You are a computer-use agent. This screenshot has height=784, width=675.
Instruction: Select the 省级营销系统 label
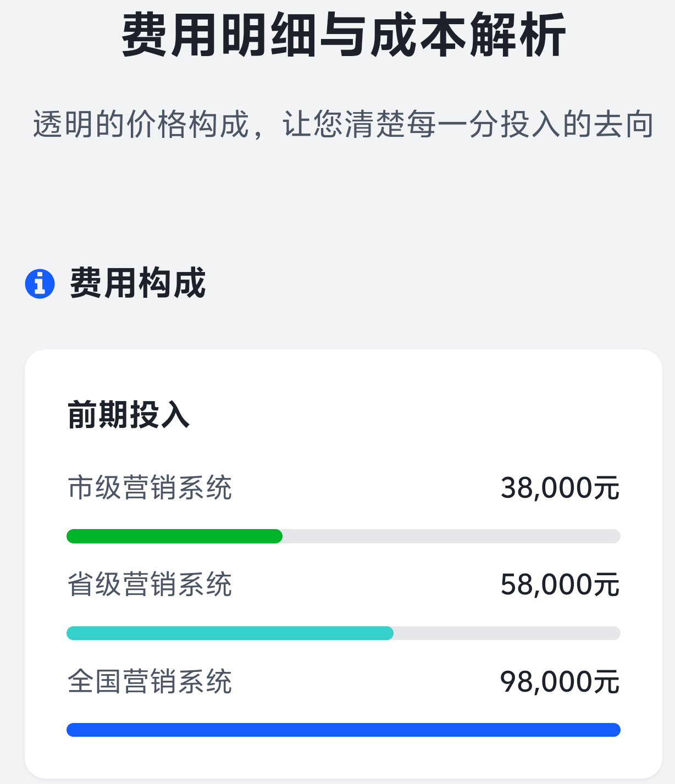click(150, 585)
